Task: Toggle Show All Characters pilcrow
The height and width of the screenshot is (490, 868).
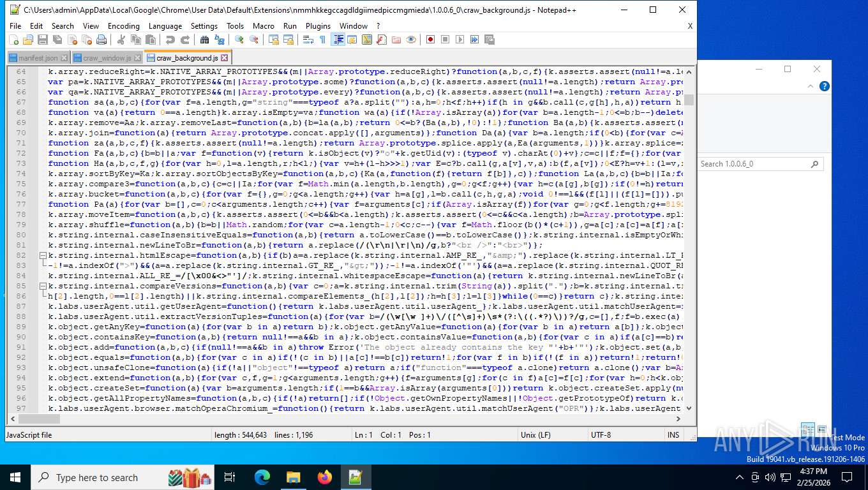Action: 323,40
